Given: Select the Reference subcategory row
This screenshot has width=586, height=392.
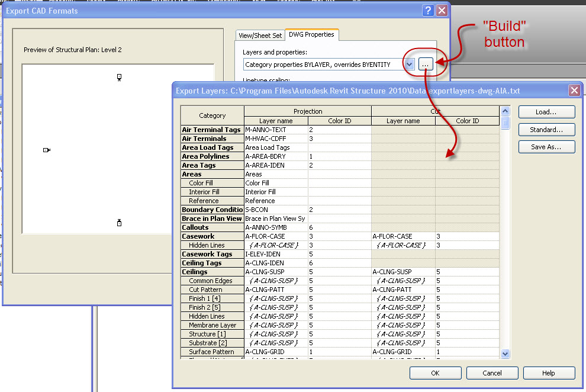Looking at the screenshot, I should [212, 201].
